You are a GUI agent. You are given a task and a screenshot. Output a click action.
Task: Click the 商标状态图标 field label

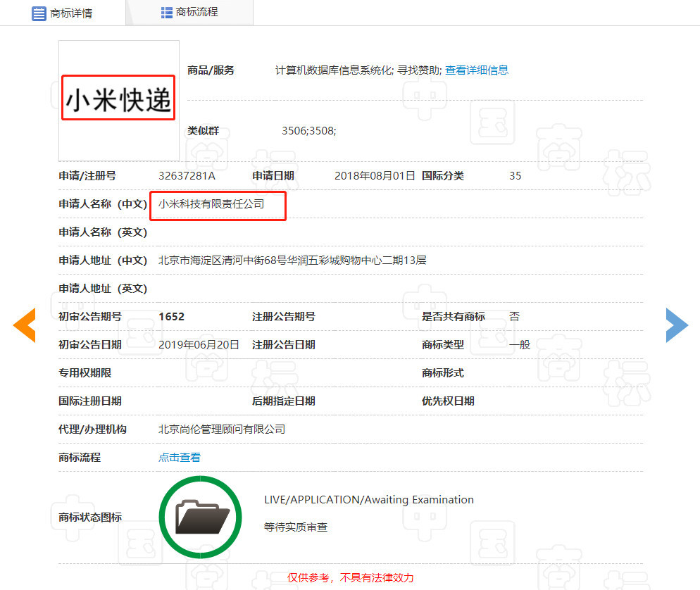90,517
